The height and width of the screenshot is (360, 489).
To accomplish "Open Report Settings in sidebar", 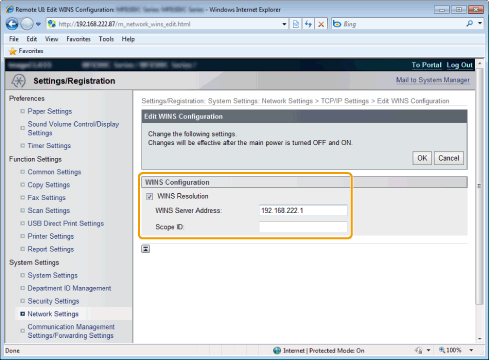I will 51,249.
